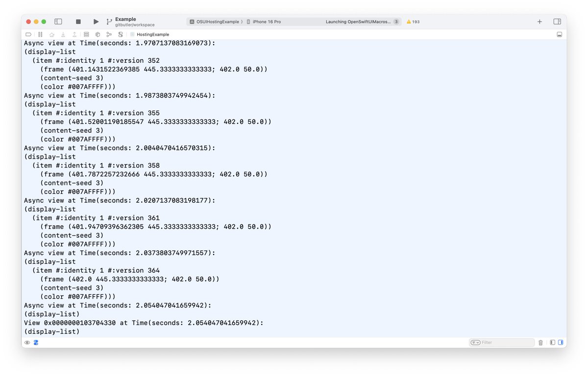588x376 pixels.
Task: Choose the iPhone 16 Pro destination
Action: point(264,22)
